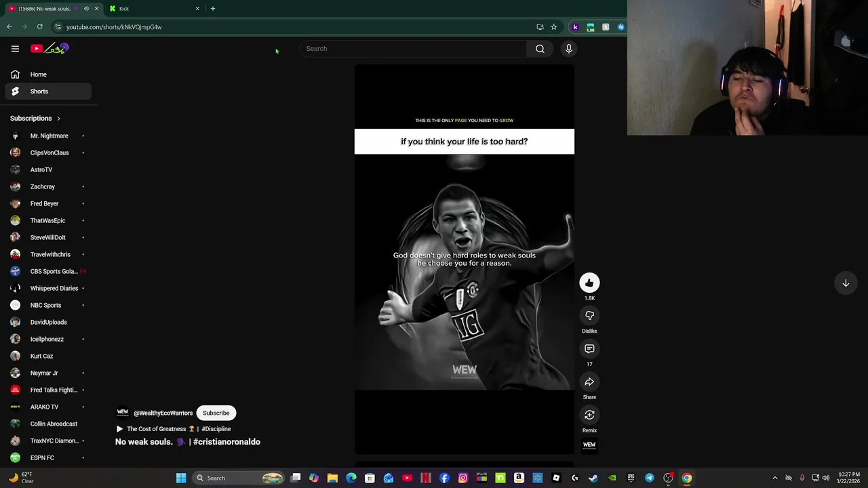The image size is (868, 488).
Task: Open a new browser tab
Action: point(213,9)
